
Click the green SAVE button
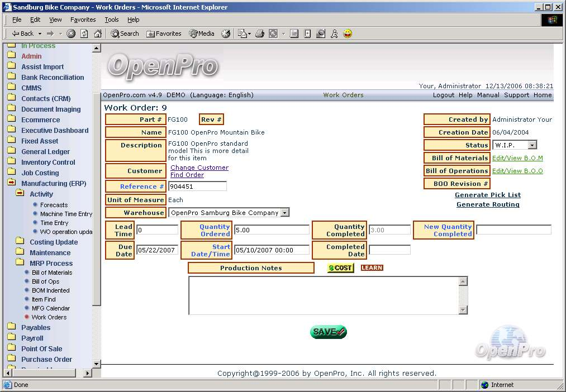[329, 332]
